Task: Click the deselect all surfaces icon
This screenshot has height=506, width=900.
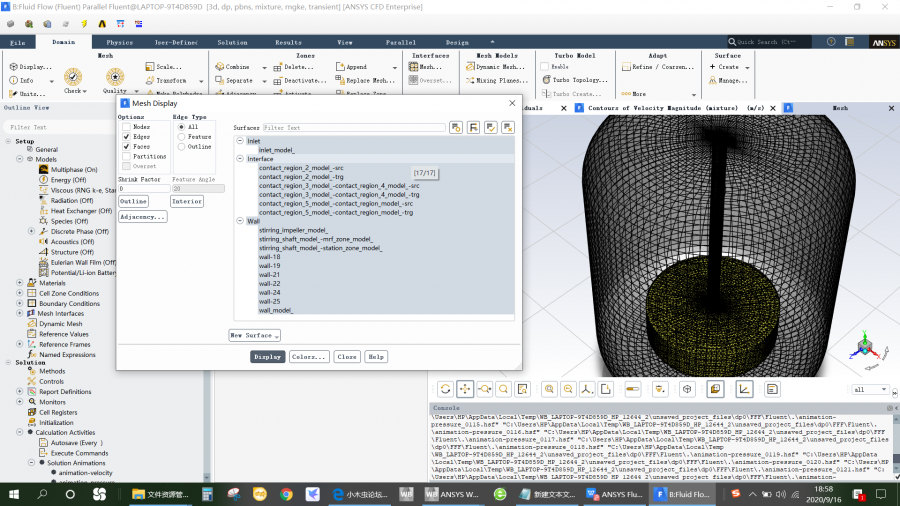Action: click(507, 128)
